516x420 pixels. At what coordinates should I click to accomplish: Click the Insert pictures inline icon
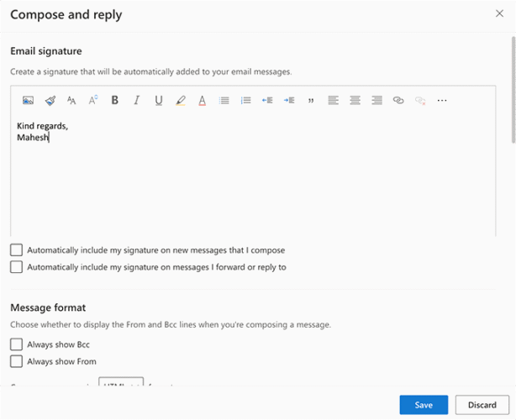click(28, 101)
